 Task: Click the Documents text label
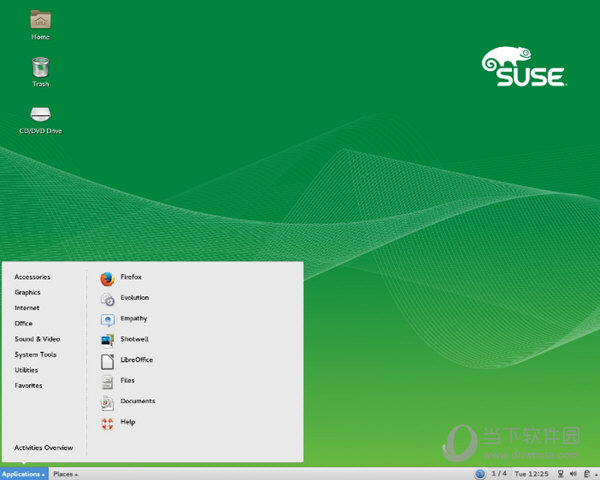click(138, 401)
